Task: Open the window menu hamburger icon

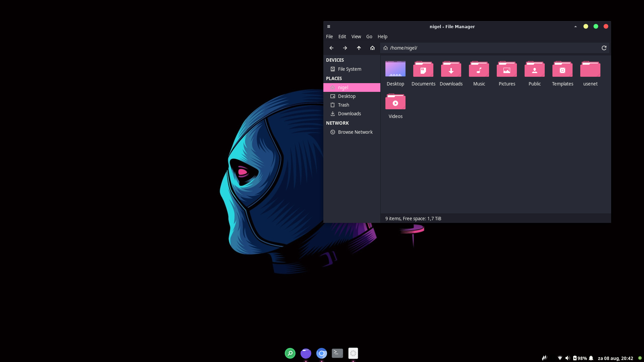Action: [x=329, y=26]
